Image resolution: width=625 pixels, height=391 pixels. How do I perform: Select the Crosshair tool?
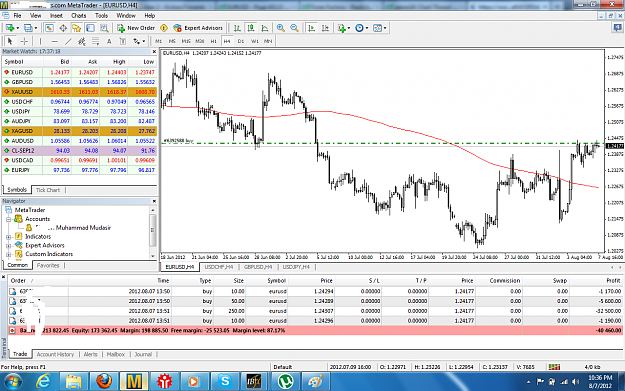[24, 41]
